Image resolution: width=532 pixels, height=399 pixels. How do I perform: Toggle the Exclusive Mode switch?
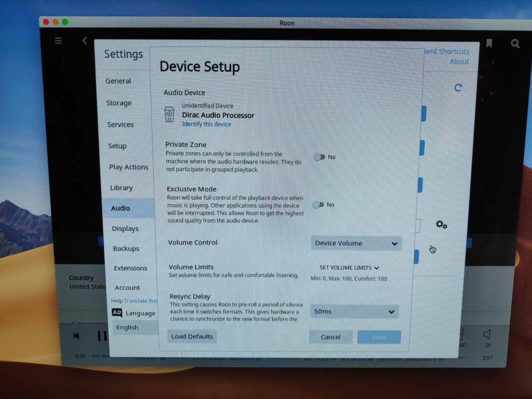[318, 204]
